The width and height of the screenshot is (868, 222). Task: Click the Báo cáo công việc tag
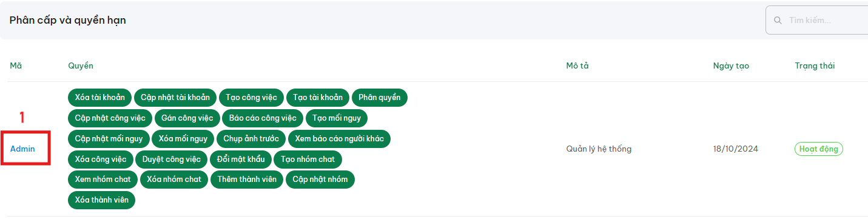click(263, 118)
